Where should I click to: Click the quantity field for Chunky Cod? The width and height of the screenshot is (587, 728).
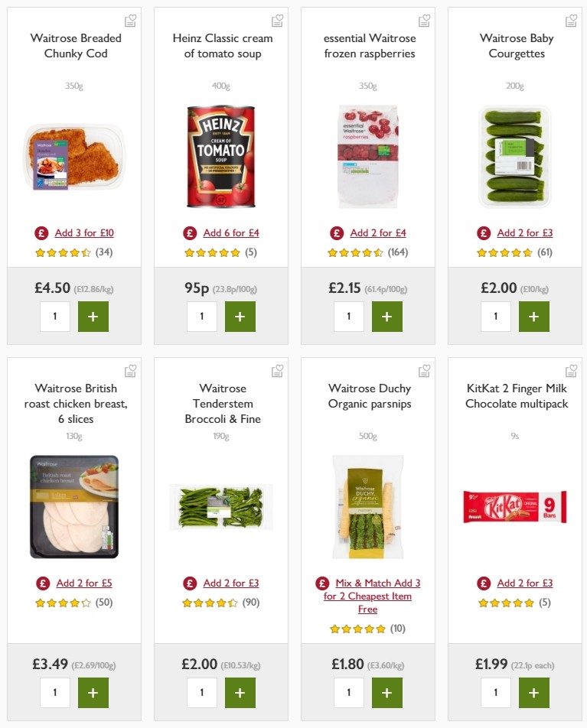coord(55,316)
